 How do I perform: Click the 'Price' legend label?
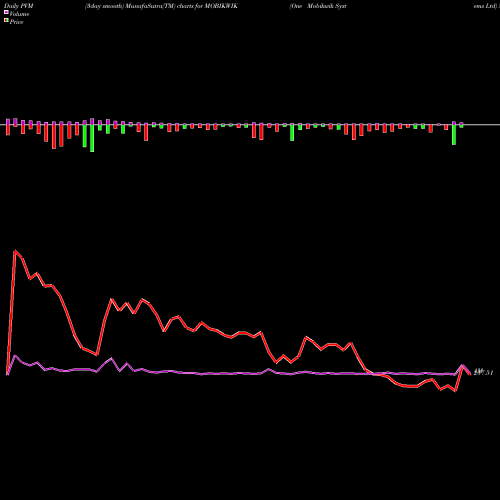pos(16,22)
